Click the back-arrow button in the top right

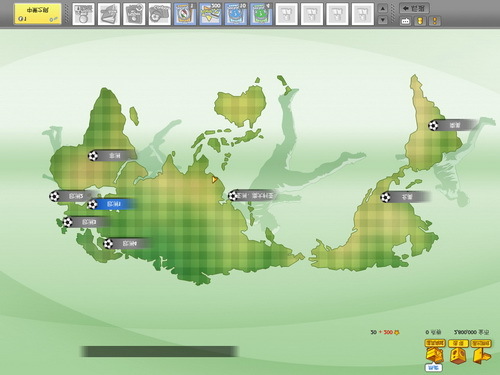pyautogui.click(x=414, y=8)
